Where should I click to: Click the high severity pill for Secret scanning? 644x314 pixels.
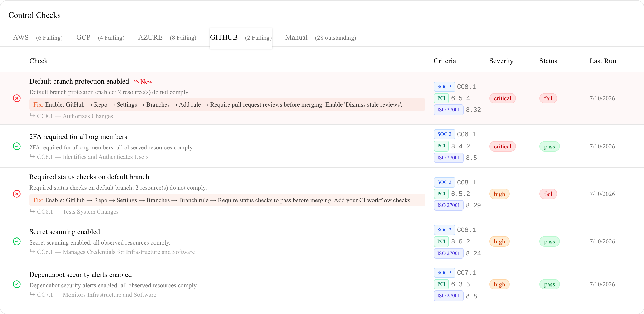point(499,241)
